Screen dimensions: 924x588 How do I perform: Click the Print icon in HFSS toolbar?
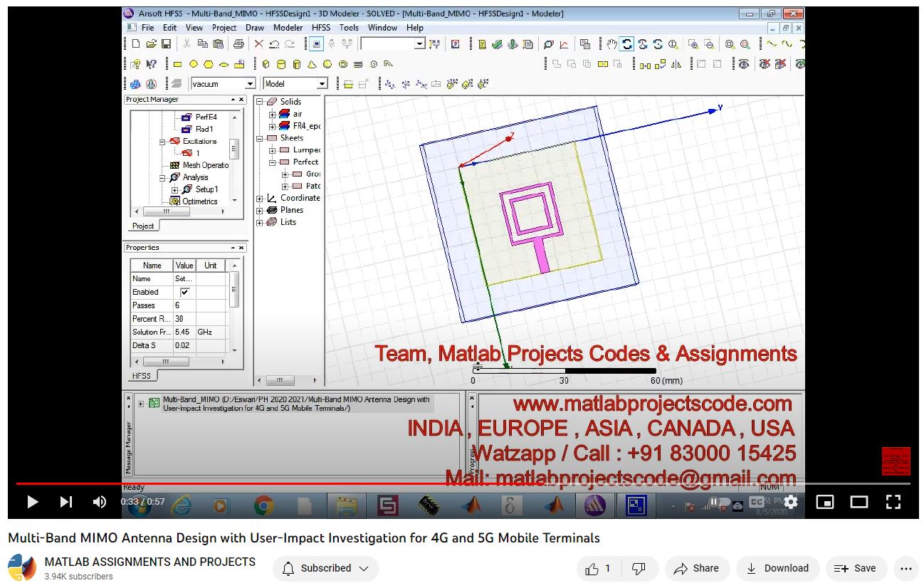[x=238, y=44]
